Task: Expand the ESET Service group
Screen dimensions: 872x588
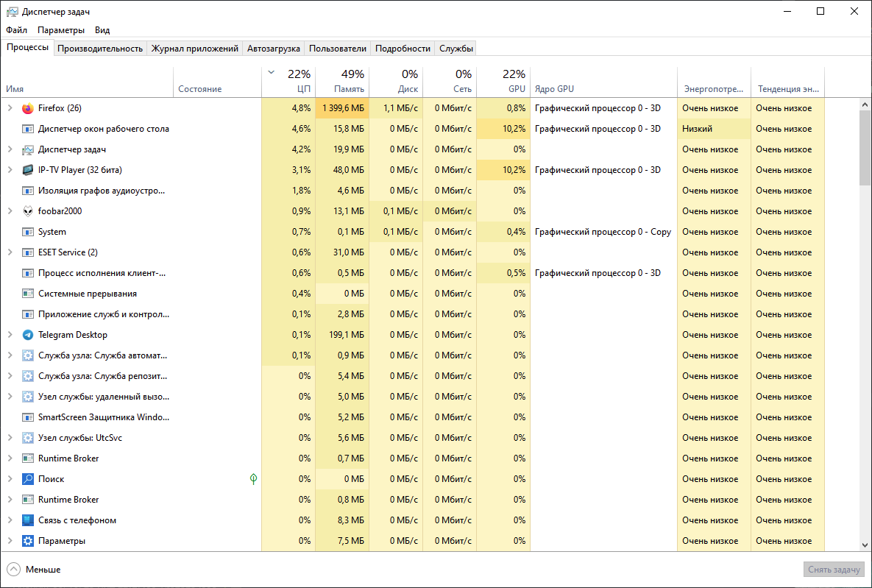Action: coord(10,252)
